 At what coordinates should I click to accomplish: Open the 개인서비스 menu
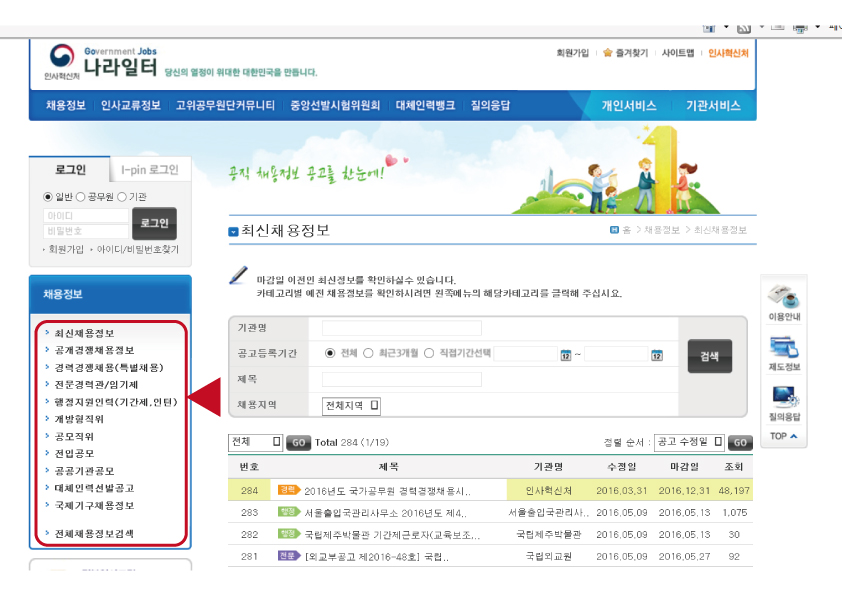tap(629, 105)
